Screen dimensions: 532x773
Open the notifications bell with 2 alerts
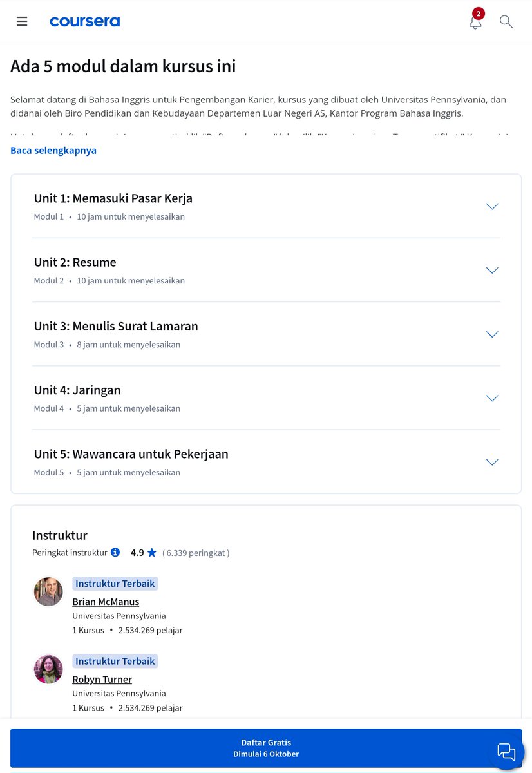coord(475,21)
